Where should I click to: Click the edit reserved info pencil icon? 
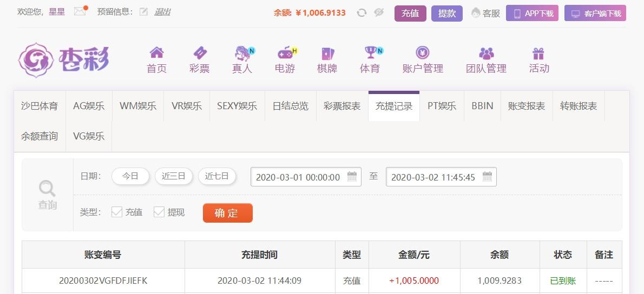tap(143, 12)
